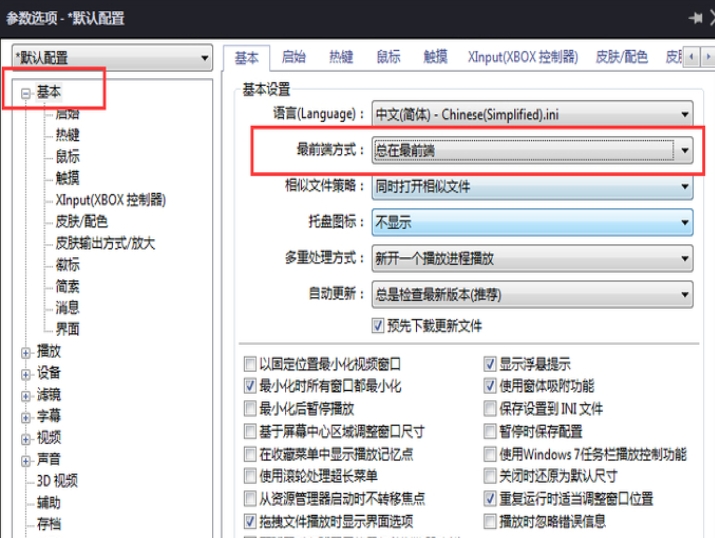Open the 相似文件策略 dropdown

click(x=532, y=186)
